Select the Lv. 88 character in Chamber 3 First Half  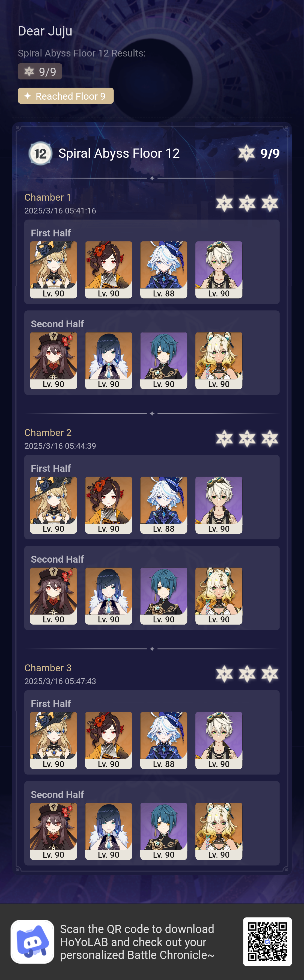click(164, 740)
